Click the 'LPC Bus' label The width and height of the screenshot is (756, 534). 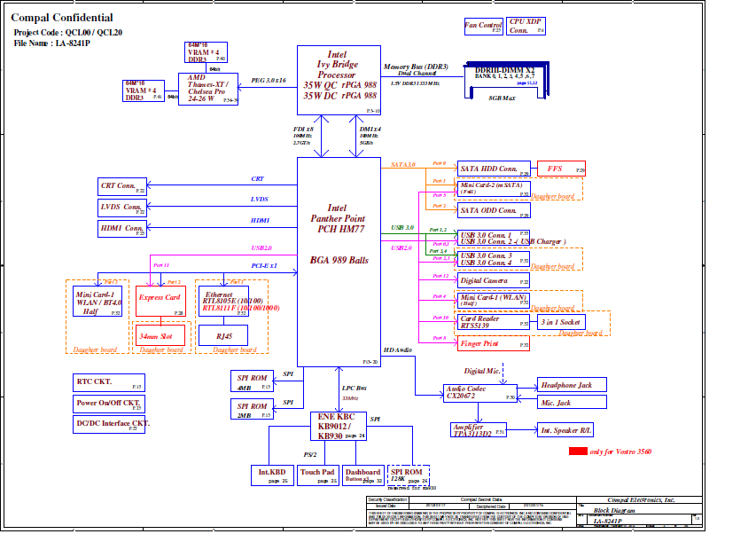354,388
